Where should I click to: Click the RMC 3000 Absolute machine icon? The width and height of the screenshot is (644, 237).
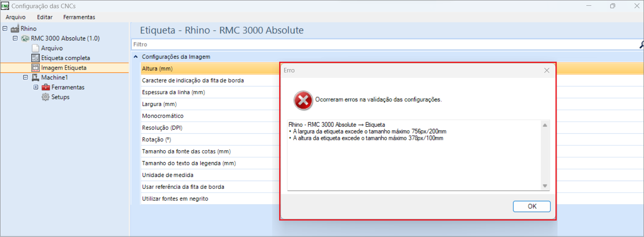pos(25,38)
